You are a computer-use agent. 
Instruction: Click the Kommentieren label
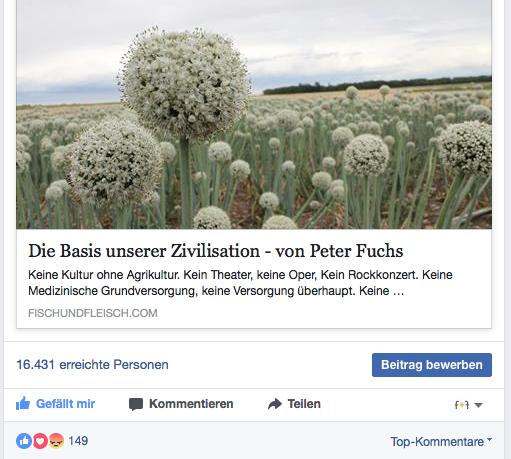tap(191, 404)
